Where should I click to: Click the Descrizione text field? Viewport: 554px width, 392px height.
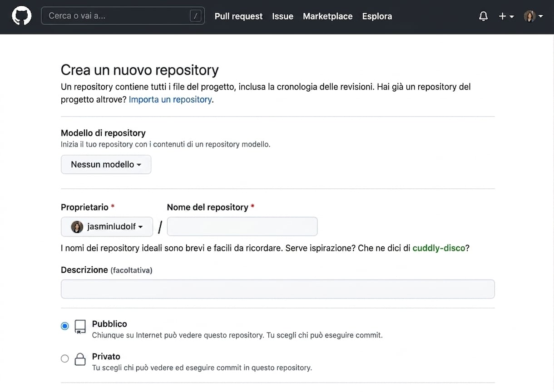[277, 289]
